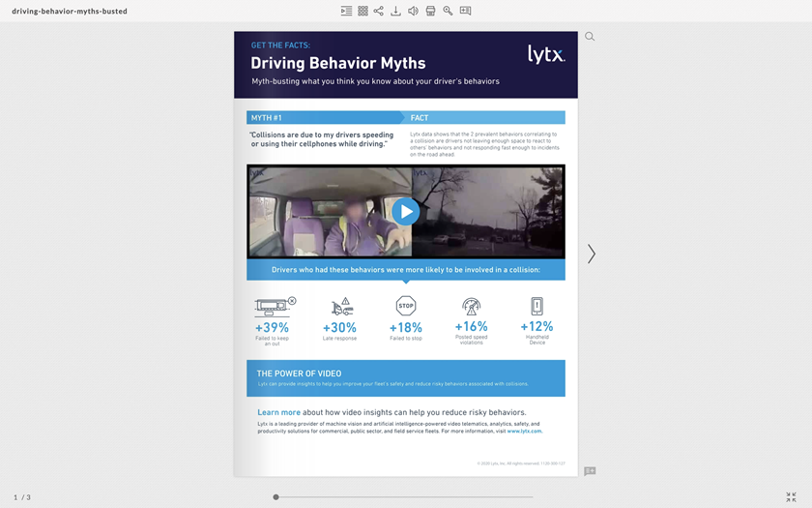Image resolution: width=812 pixels, height=508 pixels.
Task: Play the driver video
Action: pos(405,211)
